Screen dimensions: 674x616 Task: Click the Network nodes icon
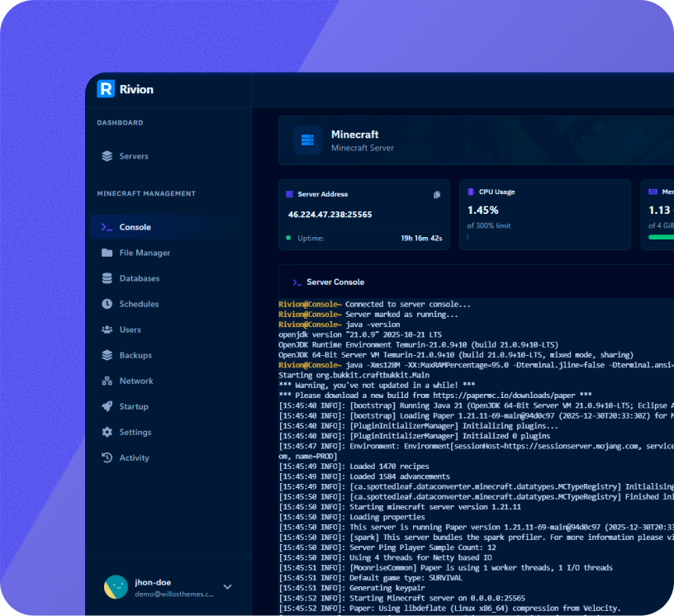pyautogui.click(x=107, y=381)
